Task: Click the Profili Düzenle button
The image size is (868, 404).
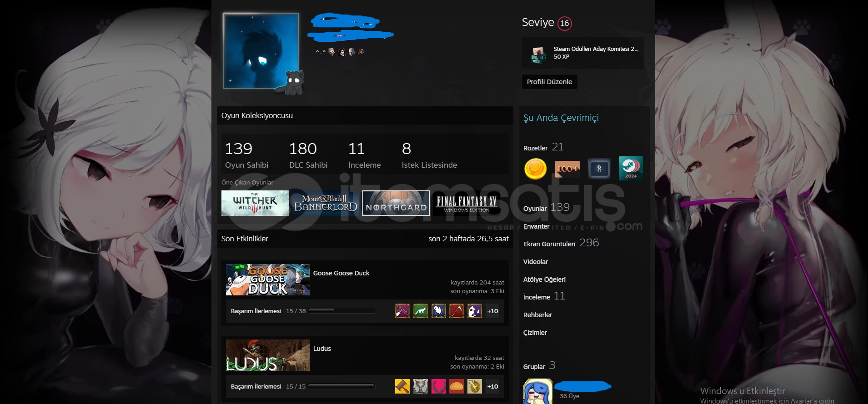Action: coord(549,82)
